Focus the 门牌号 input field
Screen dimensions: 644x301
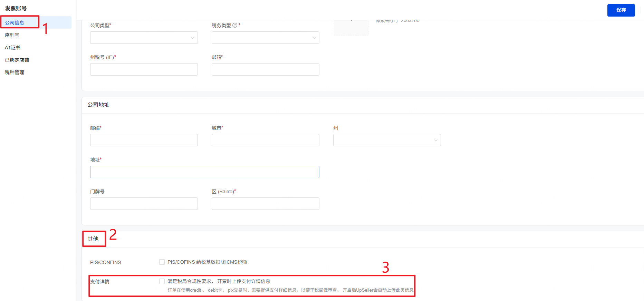[144, 204]
